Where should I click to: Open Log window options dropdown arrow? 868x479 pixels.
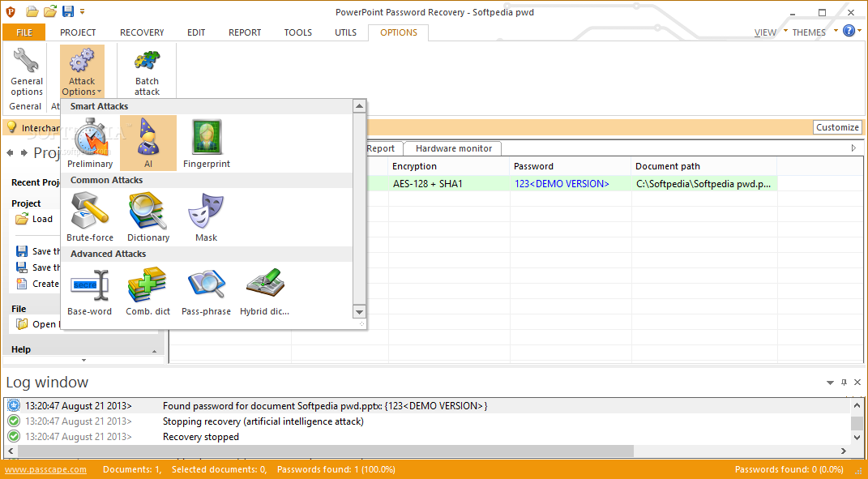tap(830, 383)
